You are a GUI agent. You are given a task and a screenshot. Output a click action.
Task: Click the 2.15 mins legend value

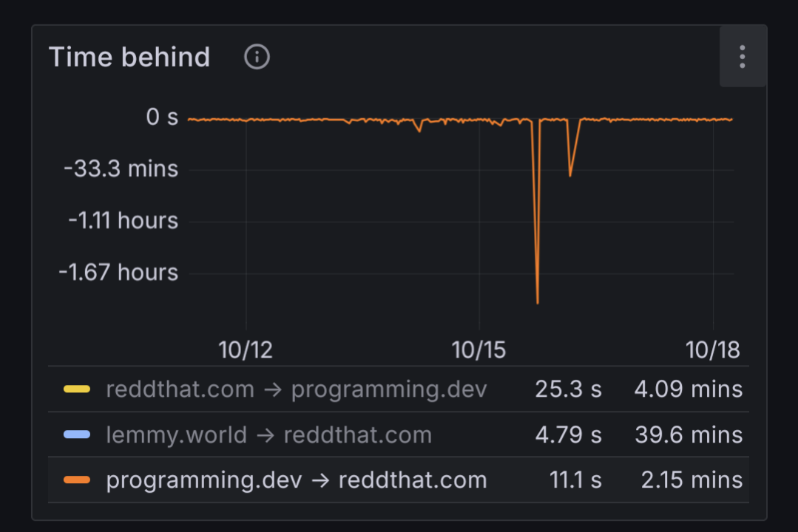point(692,480)
